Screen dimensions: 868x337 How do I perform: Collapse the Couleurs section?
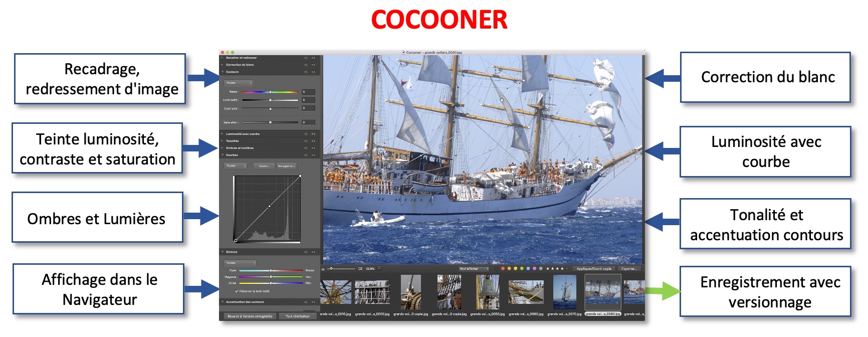[x=222, y=72]
